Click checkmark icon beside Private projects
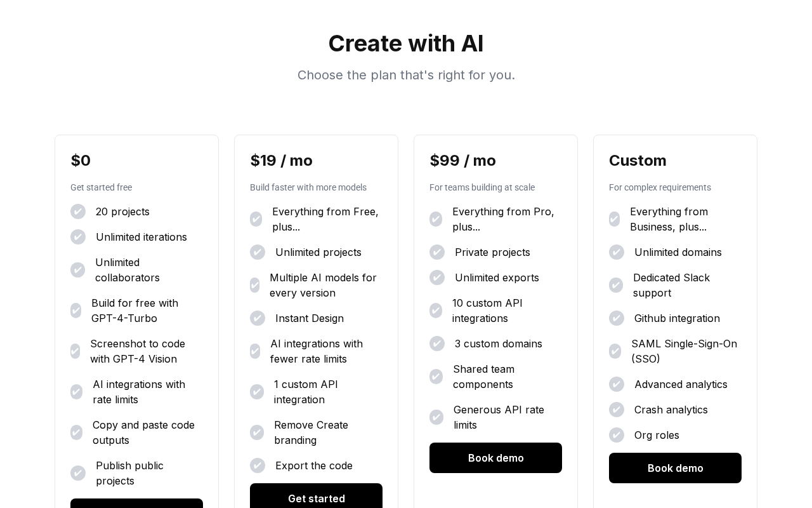The height and width of the screenshot is (508, 812). tap(437, 252)
